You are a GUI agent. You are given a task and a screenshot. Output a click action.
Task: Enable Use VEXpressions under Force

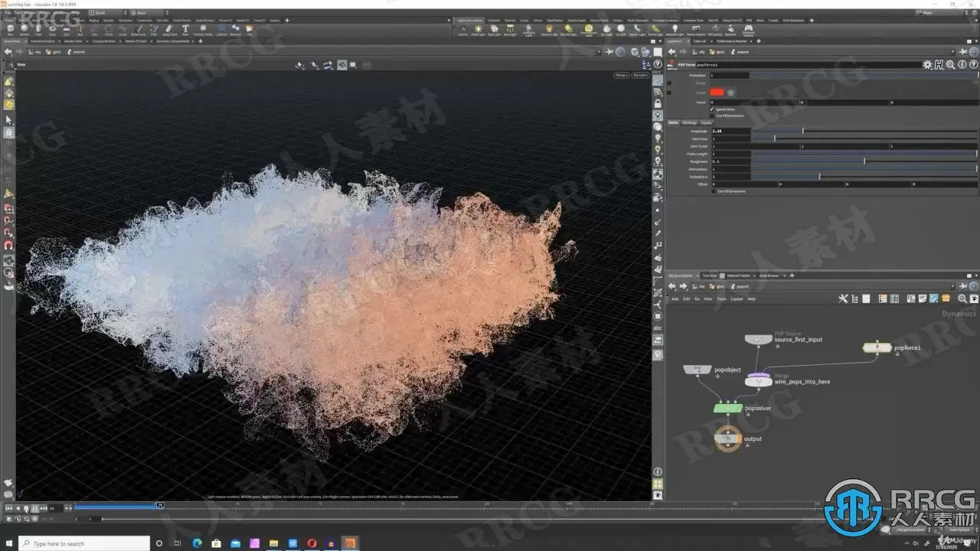coord(712,116)
